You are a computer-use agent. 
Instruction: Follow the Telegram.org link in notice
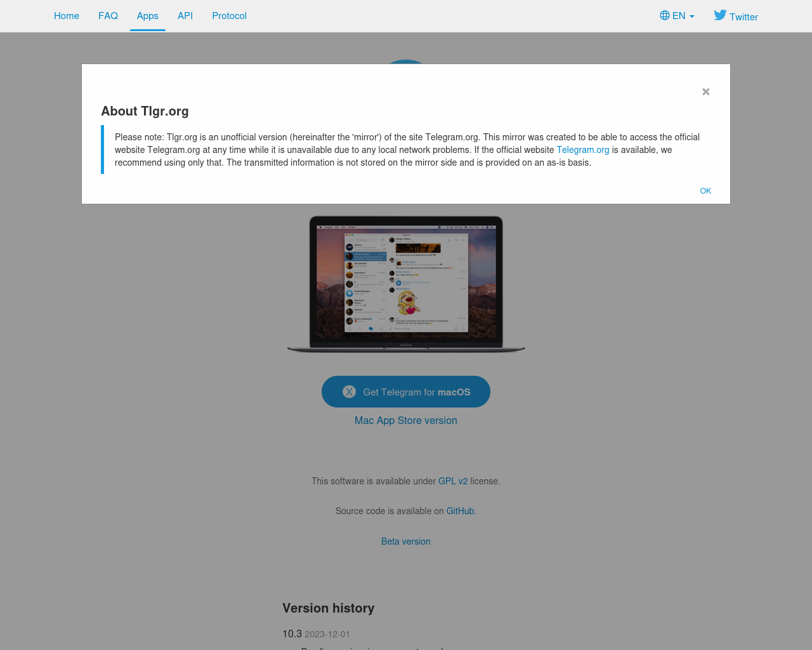583,150
